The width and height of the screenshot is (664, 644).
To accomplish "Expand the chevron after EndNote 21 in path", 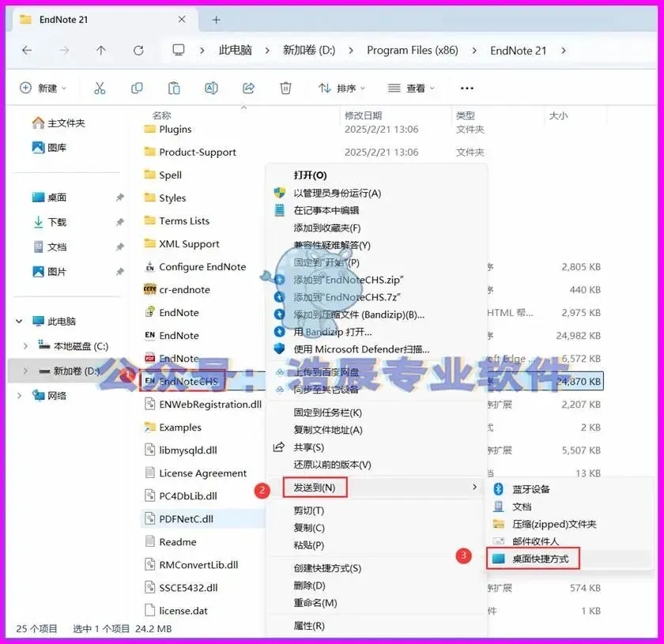I will point(563,51).
